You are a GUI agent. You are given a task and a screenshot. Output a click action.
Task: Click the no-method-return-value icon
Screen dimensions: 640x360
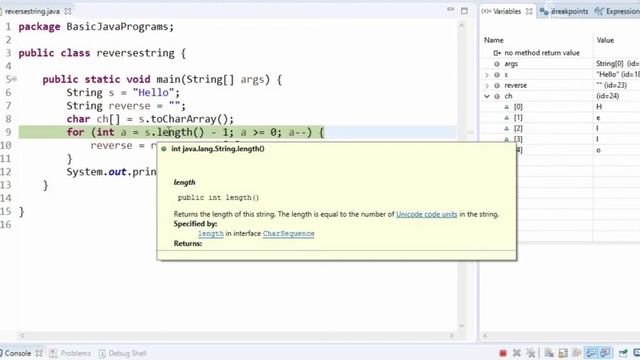[x=497, y=53]
